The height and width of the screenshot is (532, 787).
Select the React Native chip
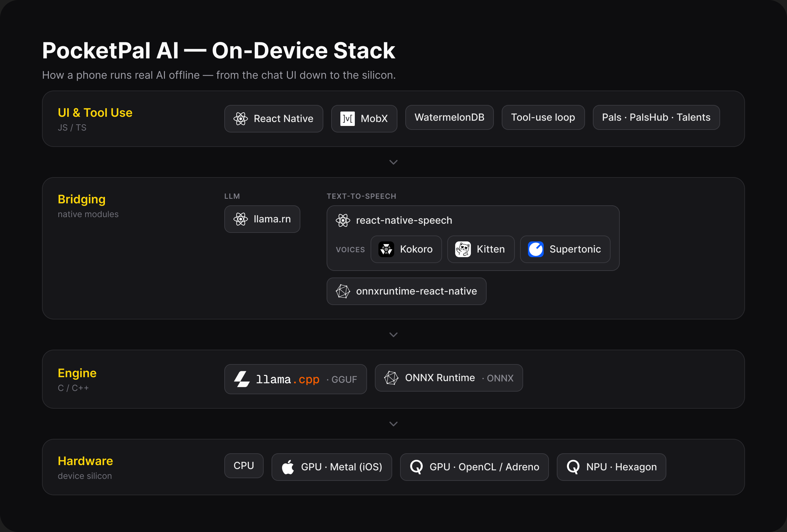tap(273, 118)
